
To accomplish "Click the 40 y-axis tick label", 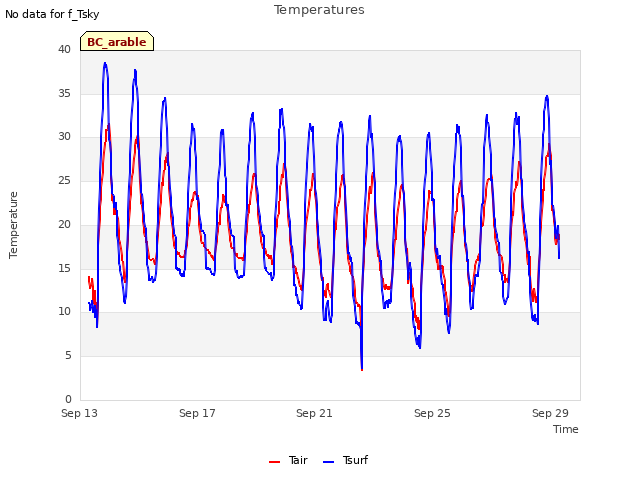I will click(x=64, y=49).
